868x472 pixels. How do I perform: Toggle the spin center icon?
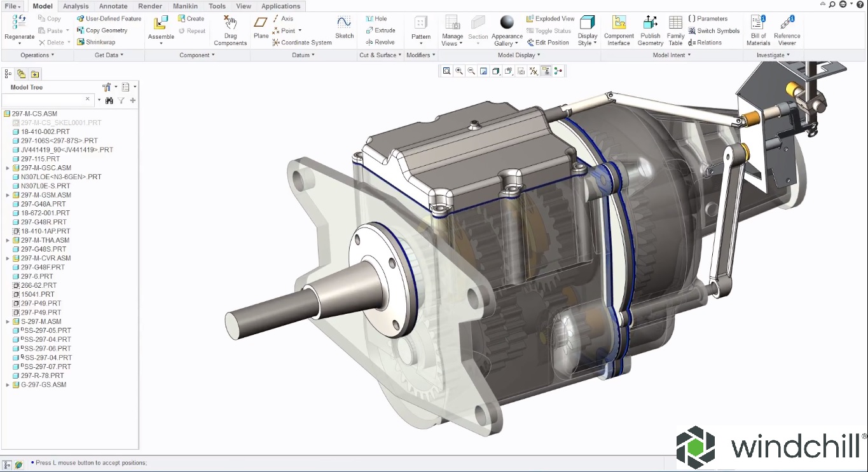coord(558,71)
